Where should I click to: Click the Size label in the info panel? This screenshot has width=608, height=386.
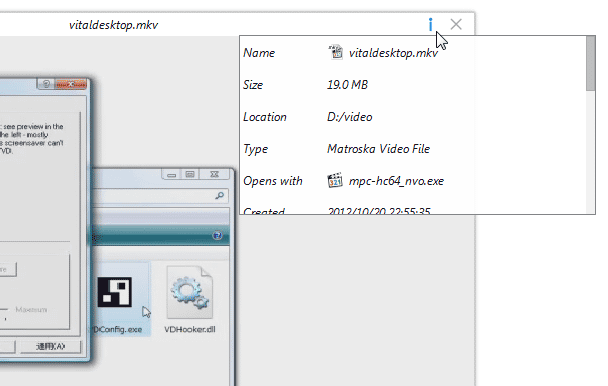coord(253,85)
